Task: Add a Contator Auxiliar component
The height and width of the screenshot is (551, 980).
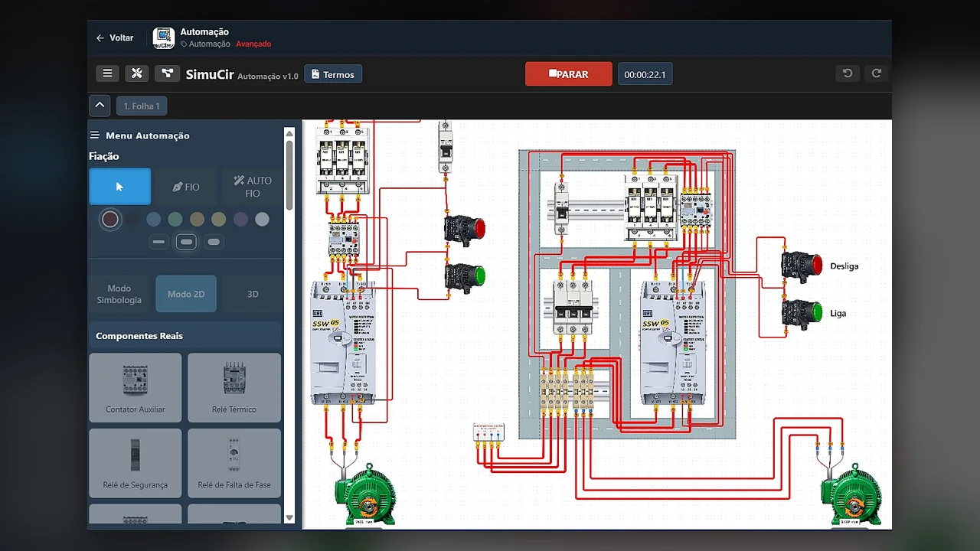Action: [136, 387]
